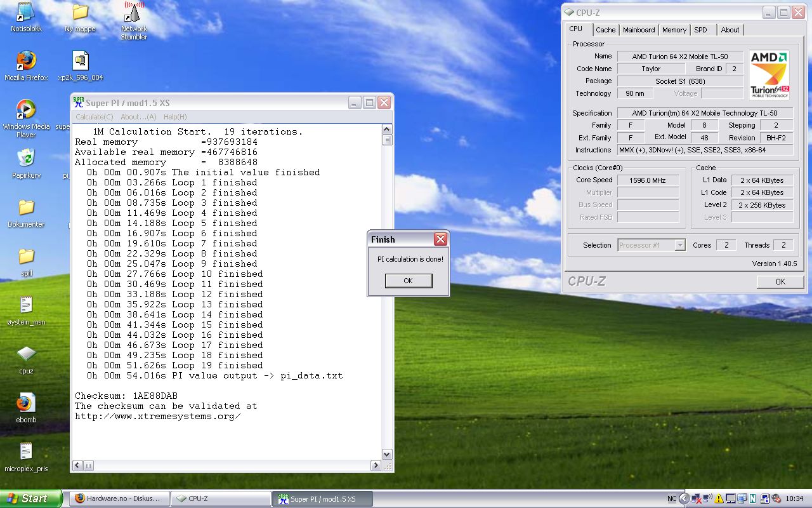Switch to Hardware.no taskbar window

coord(120,498)
